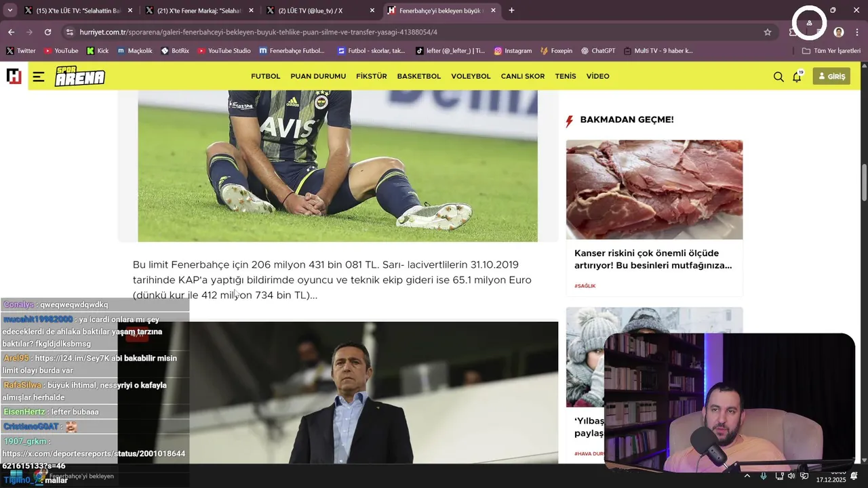
Task: Click the page vertical scrollbar thumb
Action: pyautogui.click(x=864, y=183)
